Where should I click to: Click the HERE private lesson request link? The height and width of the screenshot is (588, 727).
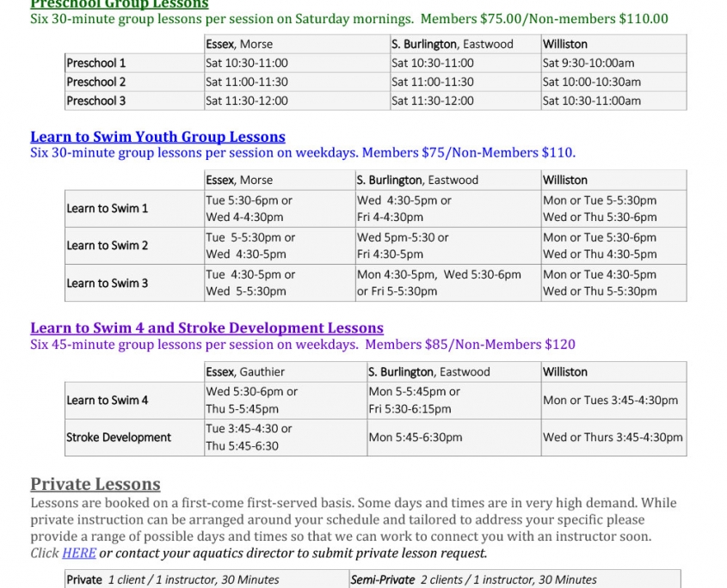(79, 553)
